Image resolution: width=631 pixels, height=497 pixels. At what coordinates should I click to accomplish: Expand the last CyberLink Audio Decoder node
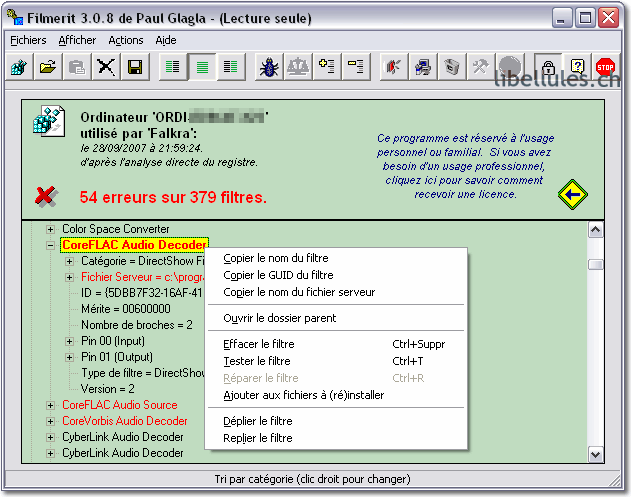point(50,454)
